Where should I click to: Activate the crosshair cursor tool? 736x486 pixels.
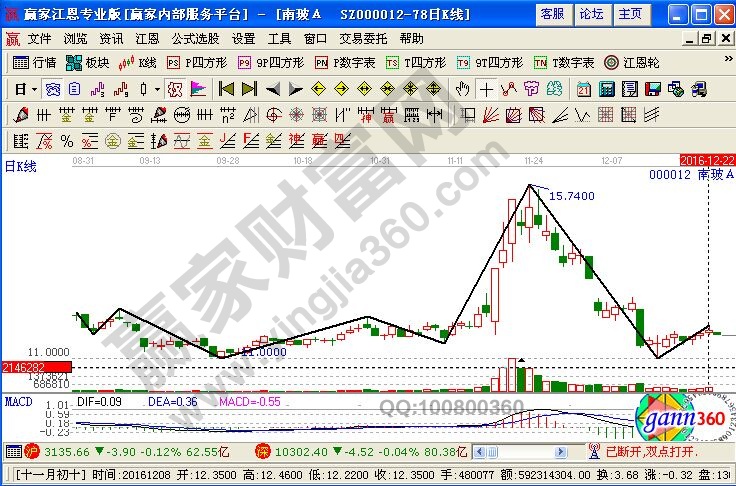click(486, 88)
